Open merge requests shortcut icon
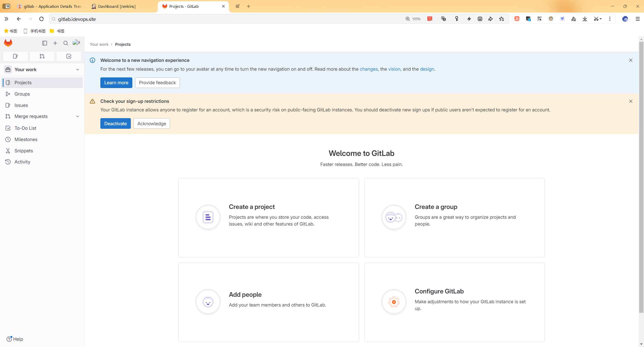 (x=42, y=56)
